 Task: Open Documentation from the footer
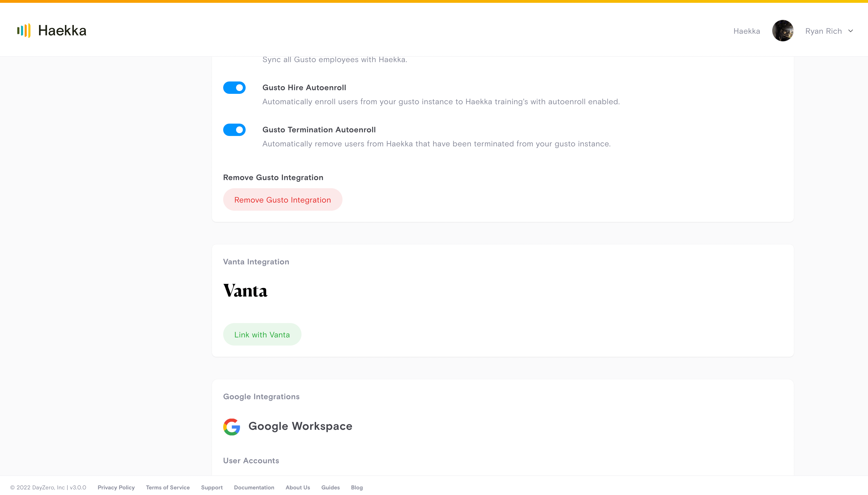pos(254,487)
